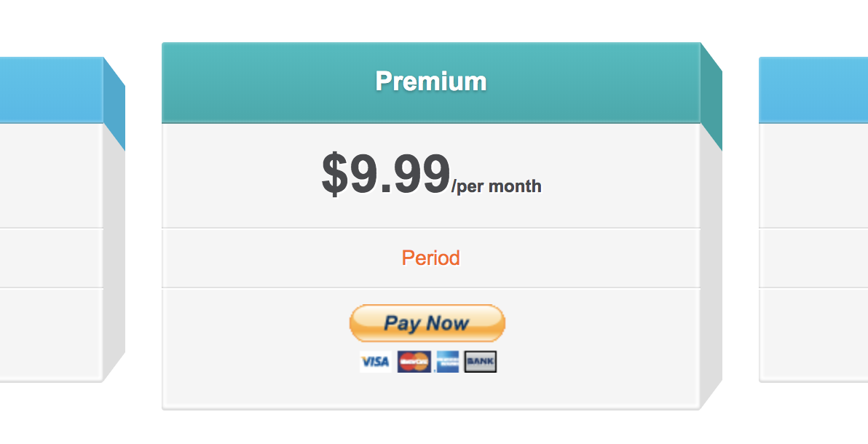Click the Visa card logo

(375, 362)
